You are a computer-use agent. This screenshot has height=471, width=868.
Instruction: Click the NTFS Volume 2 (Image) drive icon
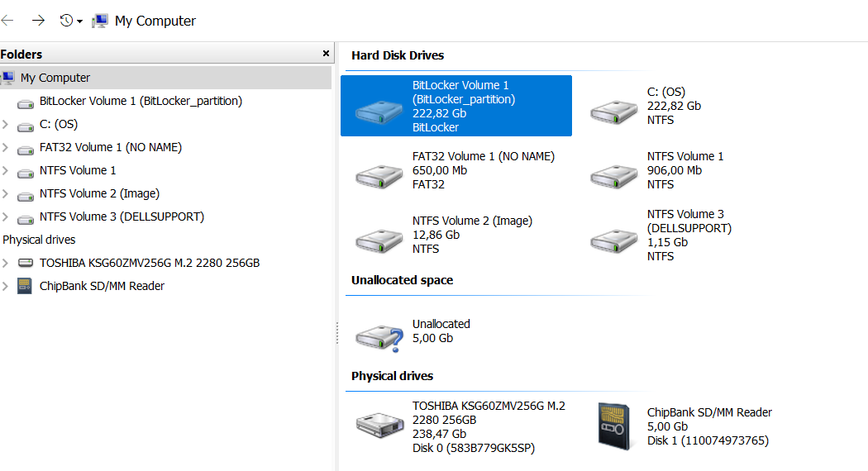pyautogui.click(x=379, y=240)
